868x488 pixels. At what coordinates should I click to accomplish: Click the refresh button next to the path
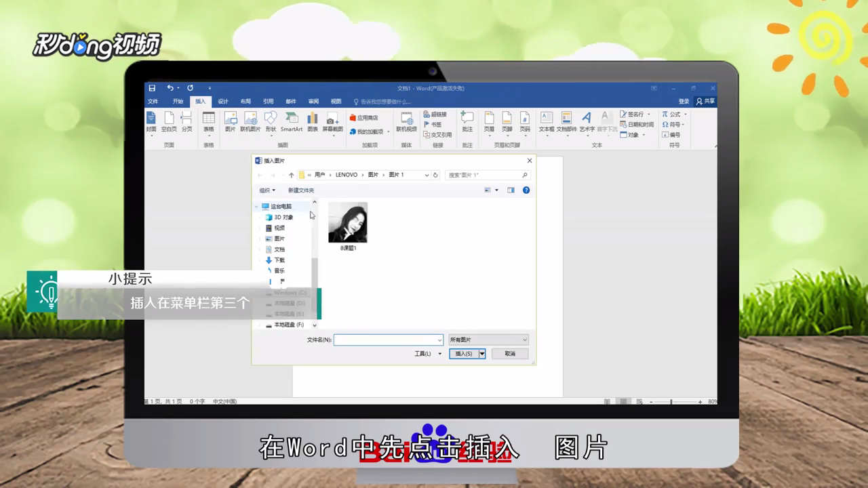click(435, 175)
